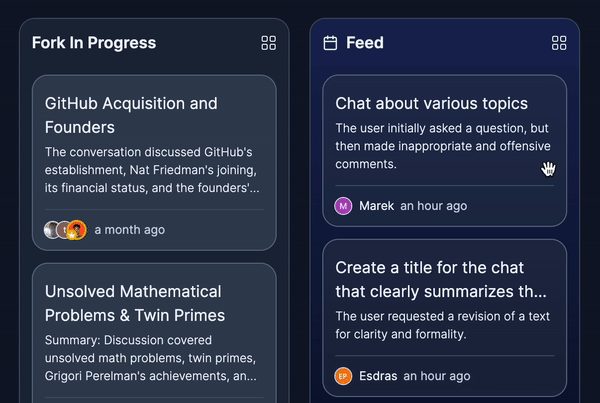Viewport: 600px width, 403px height.
Task: Open the Chat about various topics title
Action: pyautogui.click(x=431, y=103)
